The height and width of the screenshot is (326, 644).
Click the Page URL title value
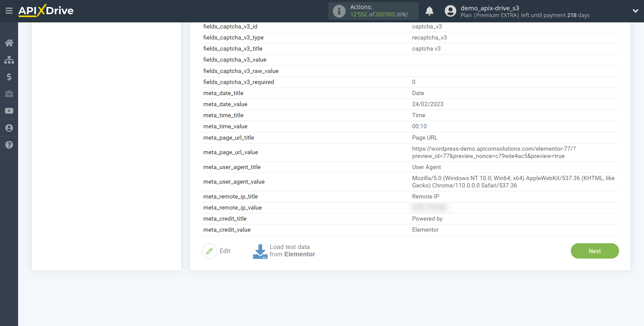tap(425, 138)
